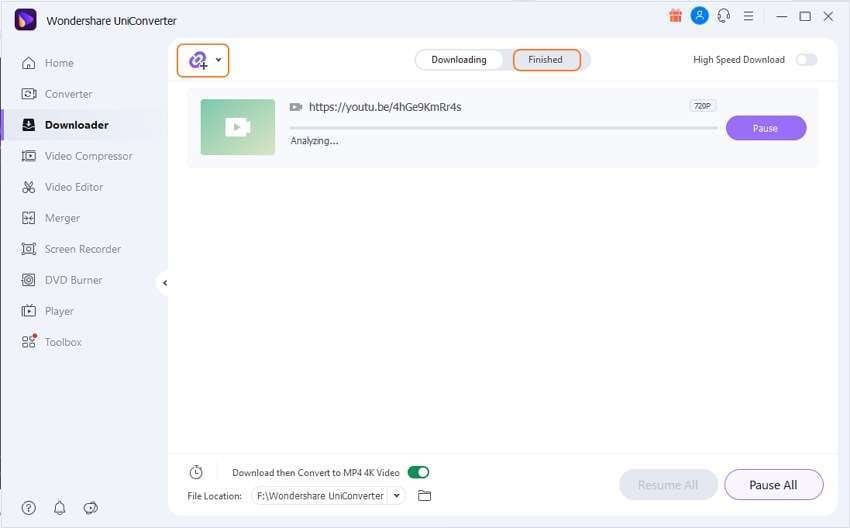Click the file location path field
The height and width of the screenshot is (528, 850).
(321, 495)
